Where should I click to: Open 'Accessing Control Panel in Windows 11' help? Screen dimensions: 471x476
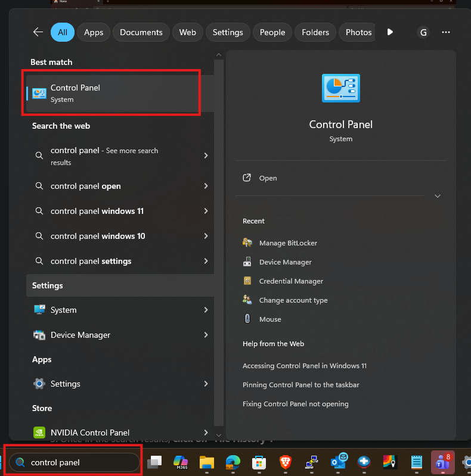point(305,366)
